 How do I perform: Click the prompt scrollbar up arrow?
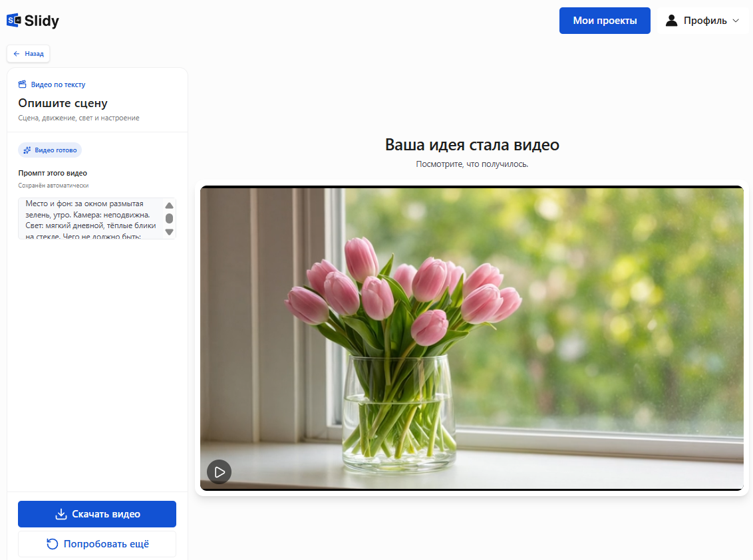pyautogui.click(x=169, y=206)
